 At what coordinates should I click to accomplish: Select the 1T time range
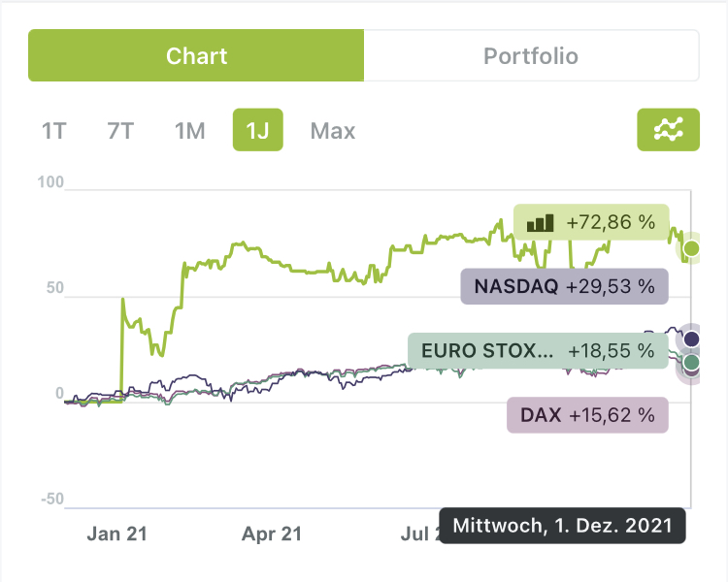coord(54,130)
